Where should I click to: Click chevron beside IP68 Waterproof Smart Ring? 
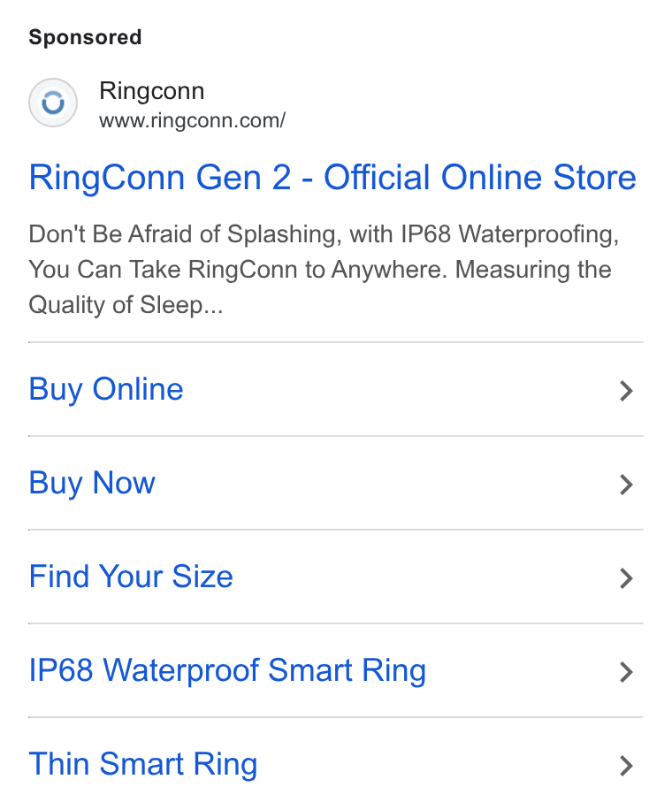pos(626,672)
